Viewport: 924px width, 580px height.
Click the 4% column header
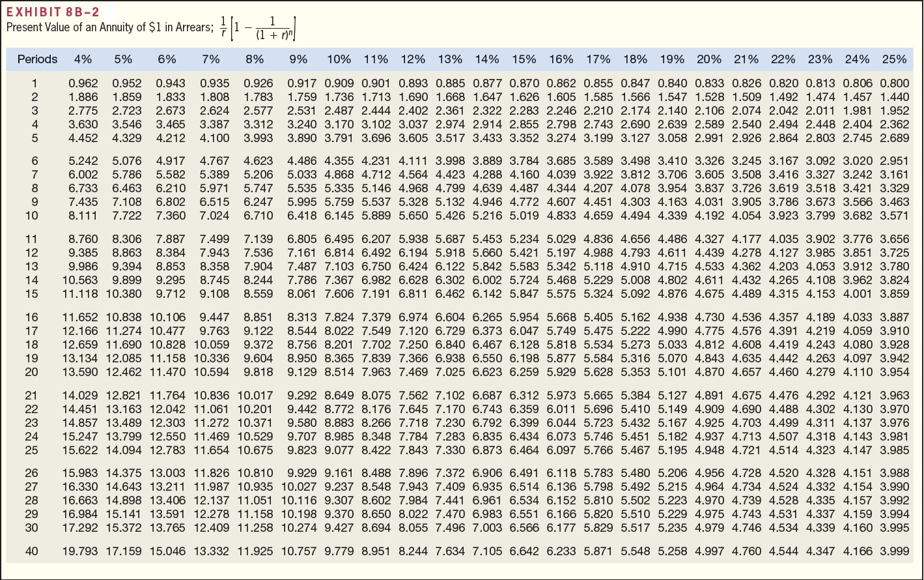(x=82, y=59)
